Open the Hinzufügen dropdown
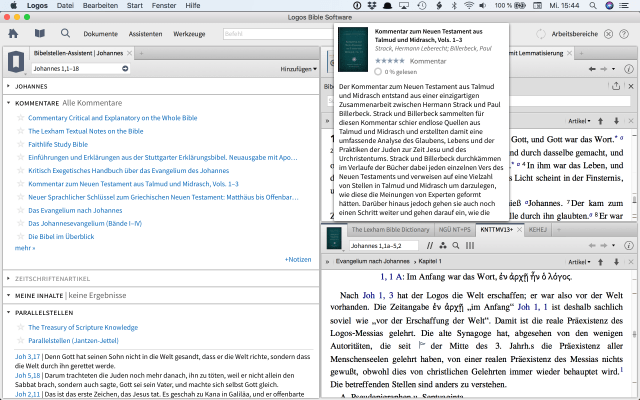This screenshot has width=640, height=400. [299, 70]
